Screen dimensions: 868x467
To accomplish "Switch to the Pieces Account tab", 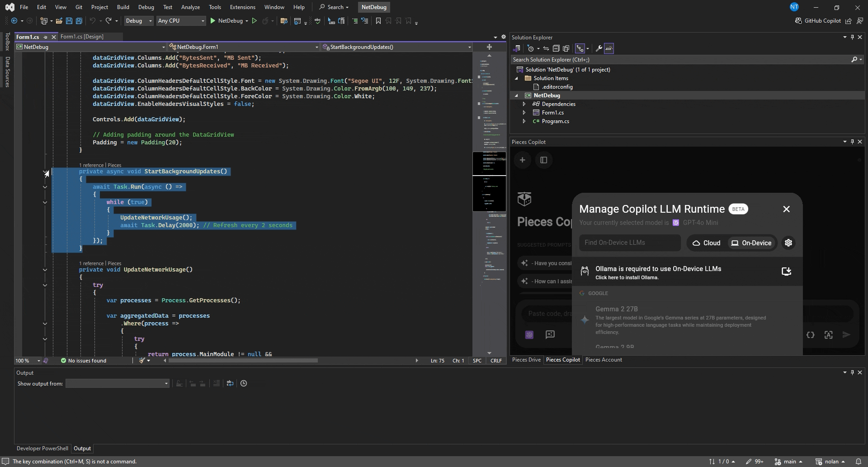I will click(604, 360).
